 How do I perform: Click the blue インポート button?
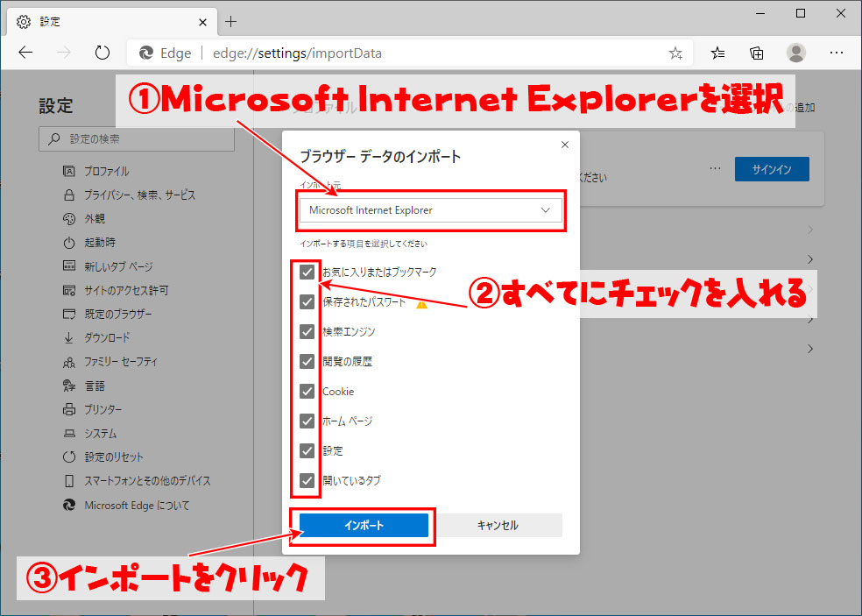[364, 525]
